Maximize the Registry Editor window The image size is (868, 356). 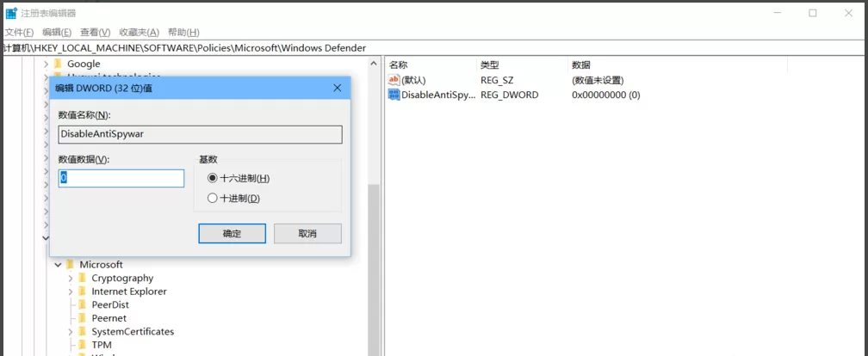click(813, 13)
